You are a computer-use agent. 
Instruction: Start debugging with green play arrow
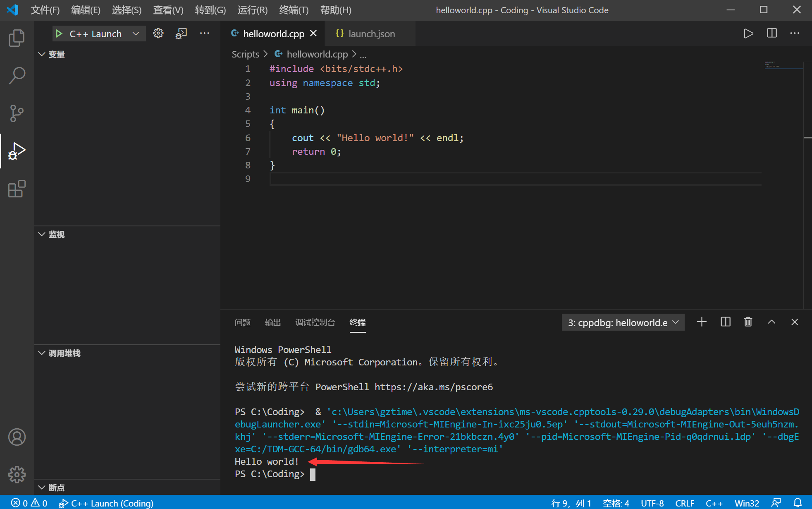(59, 34)
